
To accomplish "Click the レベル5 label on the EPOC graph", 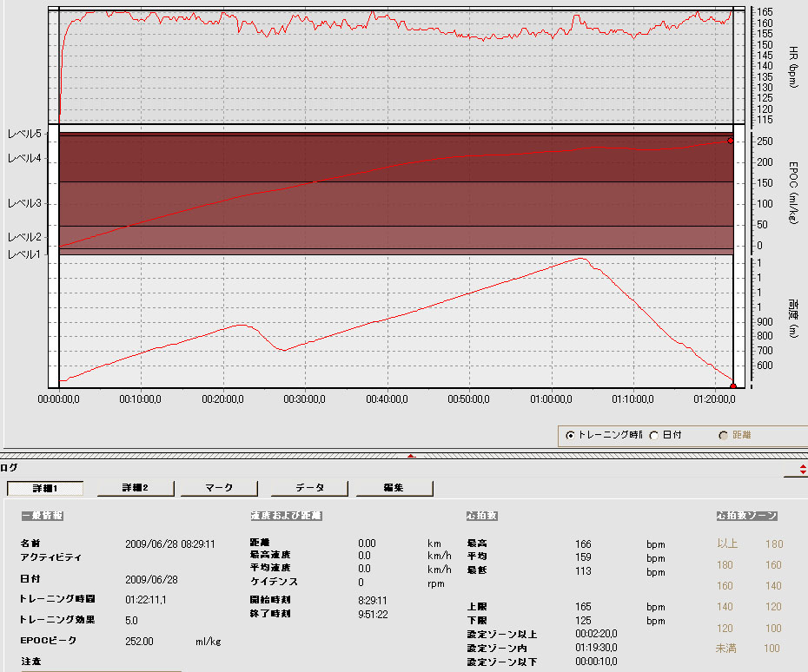I will point(24,134).
